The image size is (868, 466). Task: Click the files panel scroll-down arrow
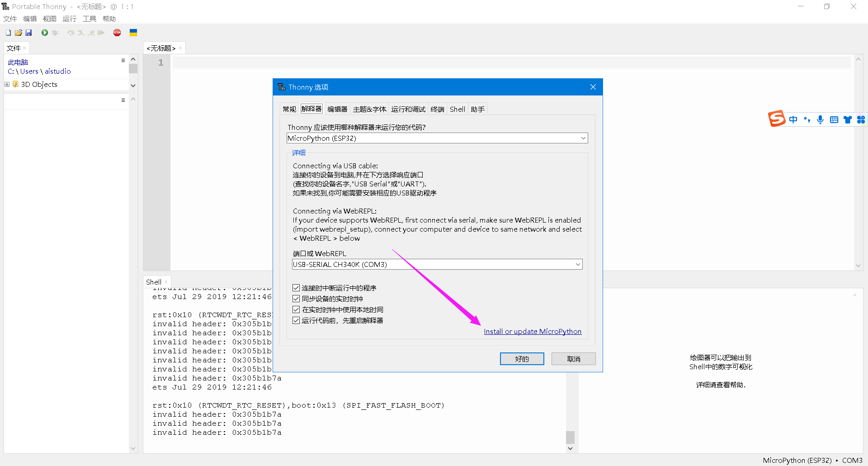point(133,86)
